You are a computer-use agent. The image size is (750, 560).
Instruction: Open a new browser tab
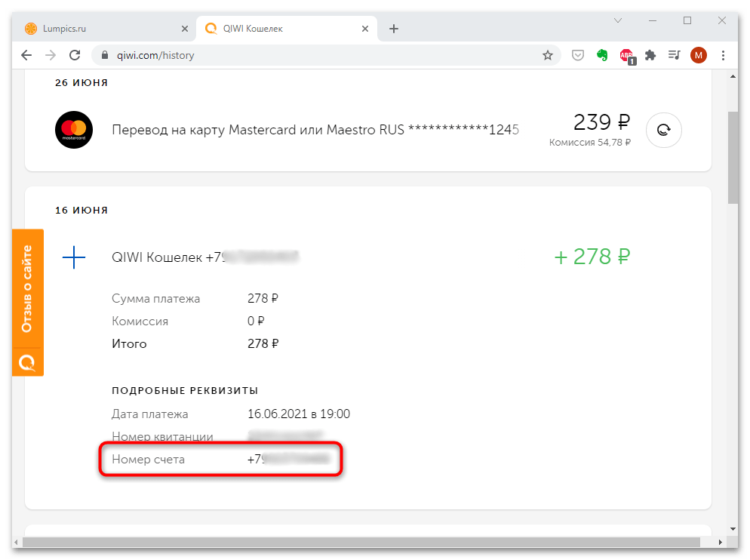click(x=394, y=29)
